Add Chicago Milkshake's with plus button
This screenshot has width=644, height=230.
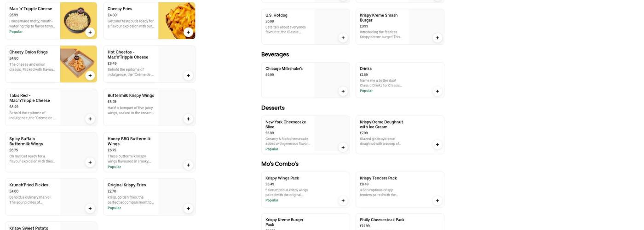click(x=343, y=91)
